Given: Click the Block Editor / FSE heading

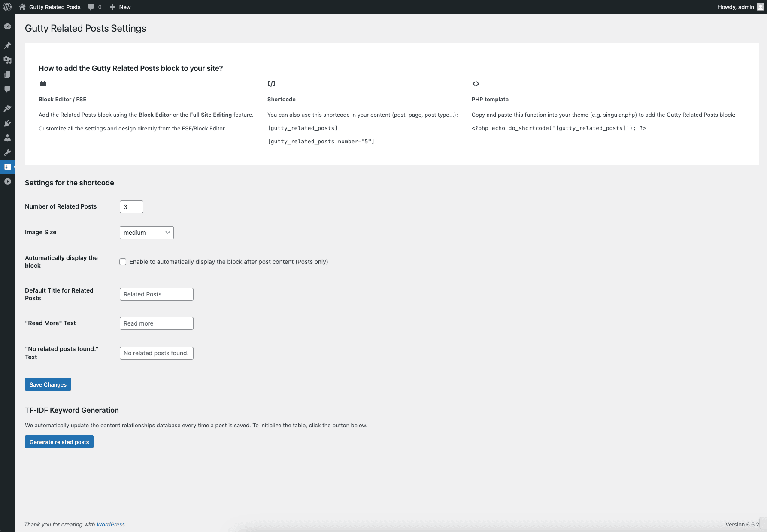Looking at the screenshot, I should [62, 99].
